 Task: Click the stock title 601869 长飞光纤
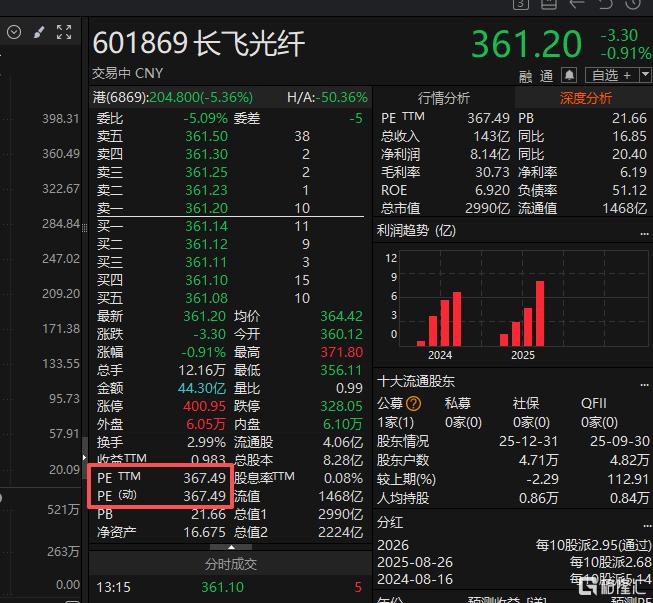tap(199, 43)
